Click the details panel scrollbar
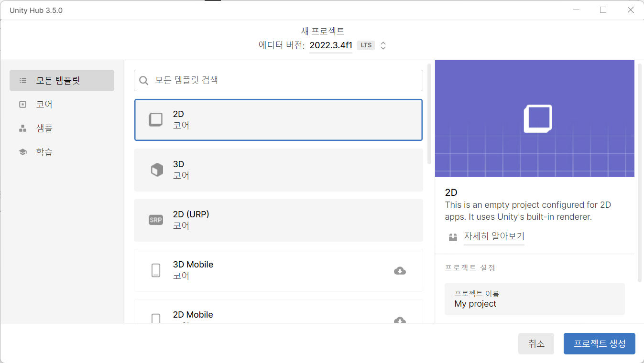This screenshot has width=644, height=363. click(639, 173)
